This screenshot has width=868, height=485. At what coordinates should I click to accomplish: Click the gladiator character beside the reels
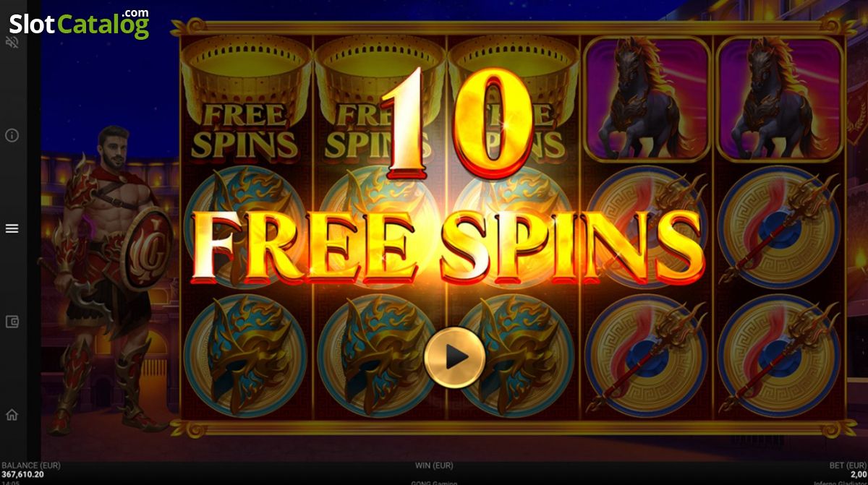pyautogui.click(x=109, y=278)
